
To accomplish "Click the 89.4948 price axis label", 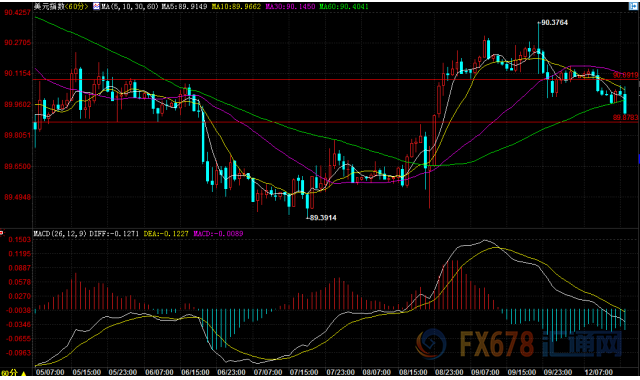I will pyautogui.click(x=17, y=197).
